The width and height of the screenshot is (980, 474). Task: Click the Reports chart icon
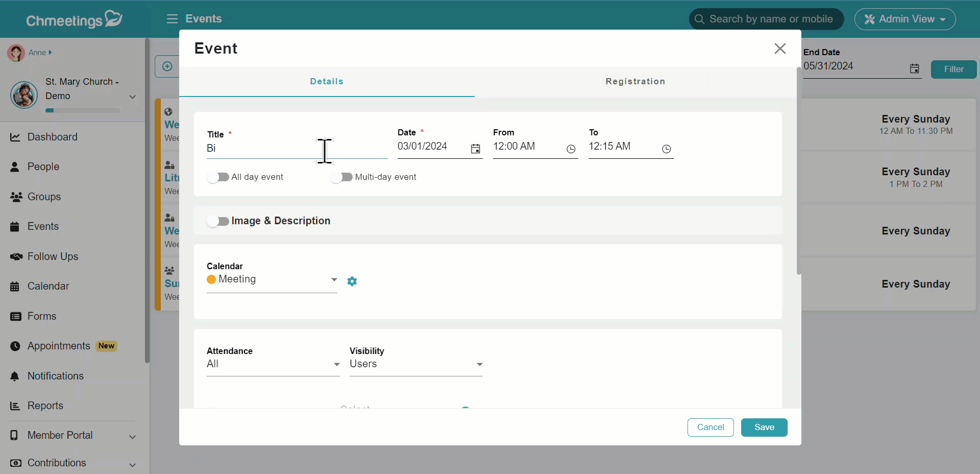(15, 406)
